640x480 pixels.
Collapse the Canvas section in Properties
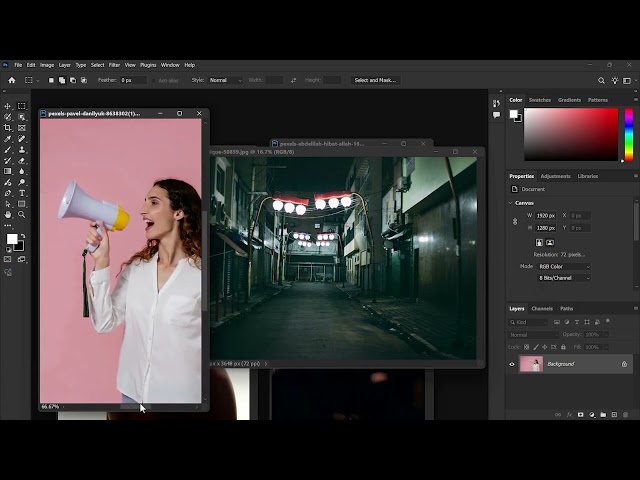click(512, 203)
